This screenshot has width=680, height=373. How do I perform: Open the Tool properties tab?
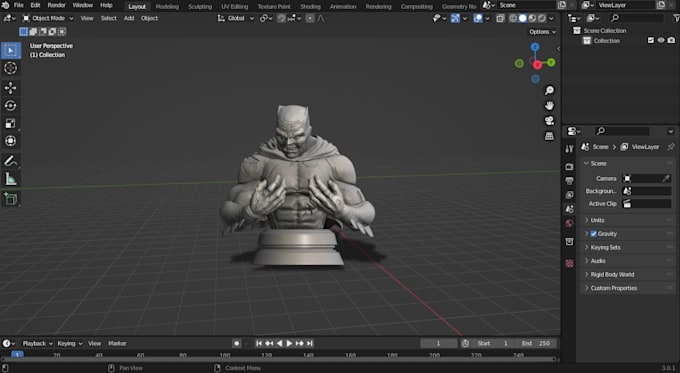(x=569, y=149)
